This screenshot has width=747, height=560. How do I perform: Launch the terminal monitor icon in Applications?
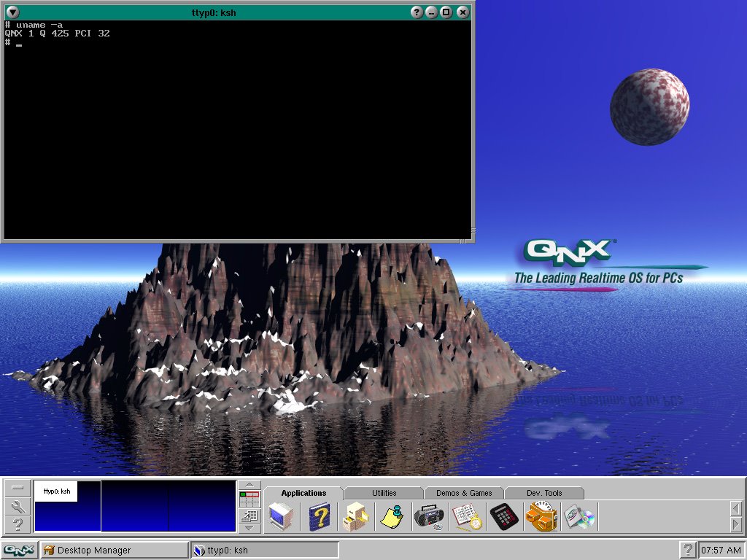point(281,517)
